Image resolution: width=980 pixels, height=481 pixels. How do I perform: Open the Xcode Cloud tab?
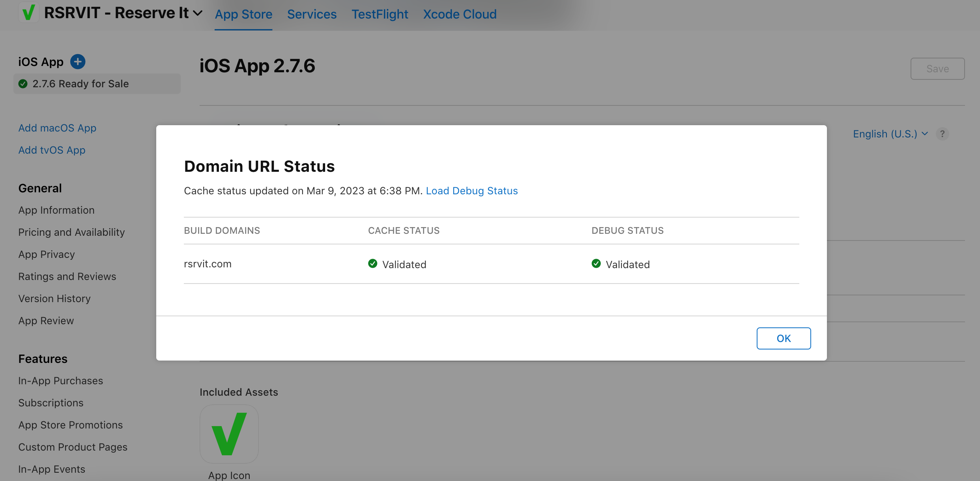[x=460, y=14]
